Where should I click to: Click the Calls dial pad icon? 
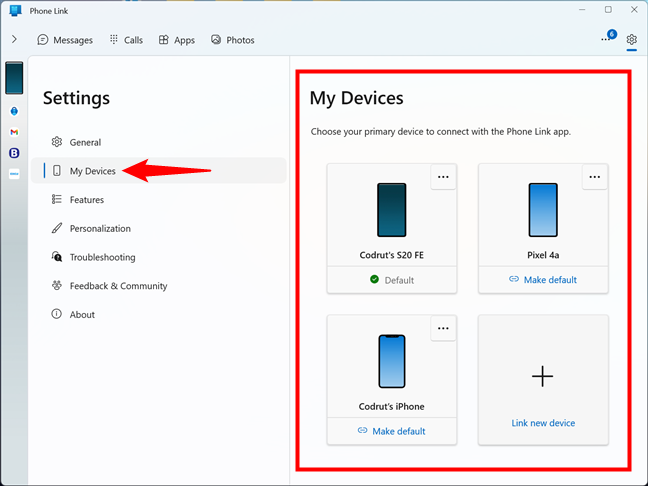[114, 39]
